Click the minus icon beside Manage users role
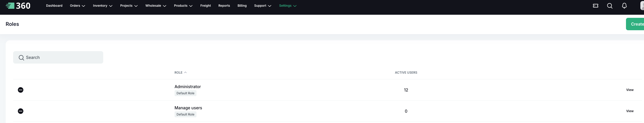 pos(21,111)
